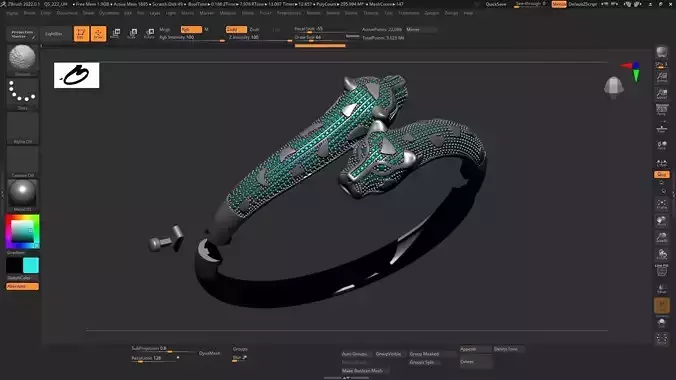Click the camera view head indicator
This screenshot has width=676, height=380.
pos(614,87)
